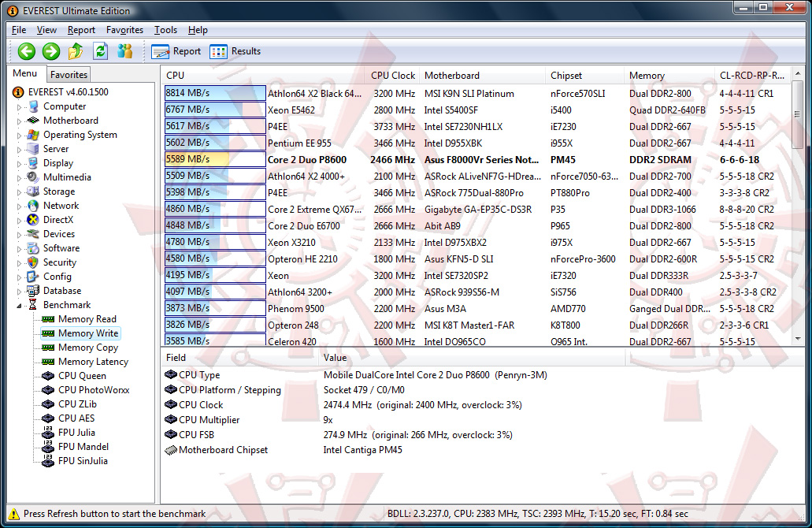812x528 pixels.
Task: Open the CPU ZLib benchmark
Action: pyautogui.click(x=77, y=404)
